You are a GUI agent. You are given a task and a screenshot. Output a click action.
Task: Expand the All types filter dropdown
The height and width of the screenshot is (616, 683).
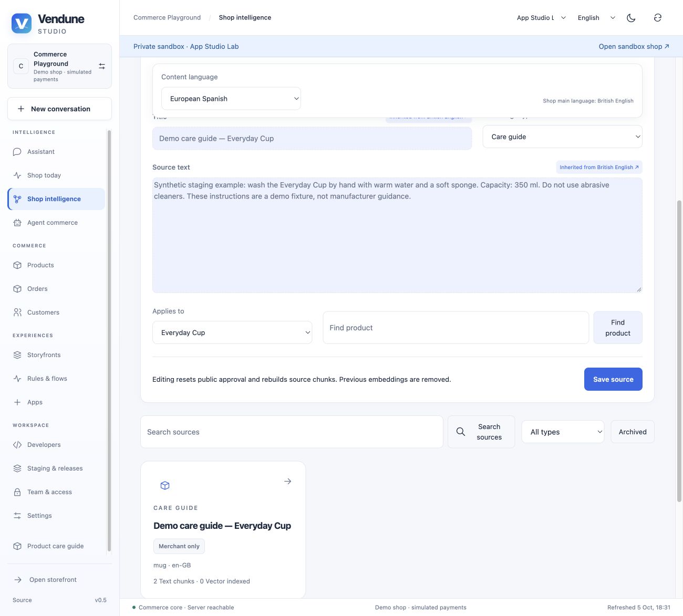563,432
